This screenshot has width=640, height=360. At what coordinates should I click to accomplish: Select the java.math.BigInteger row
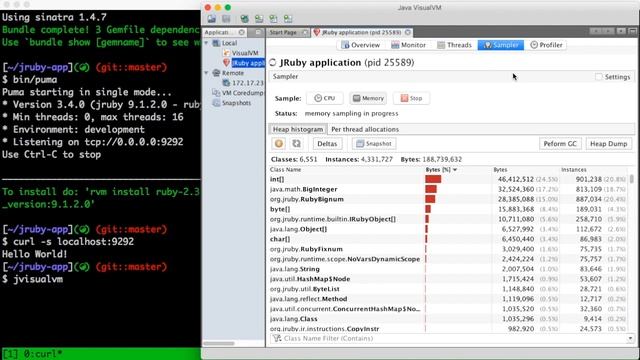point(448,189)
